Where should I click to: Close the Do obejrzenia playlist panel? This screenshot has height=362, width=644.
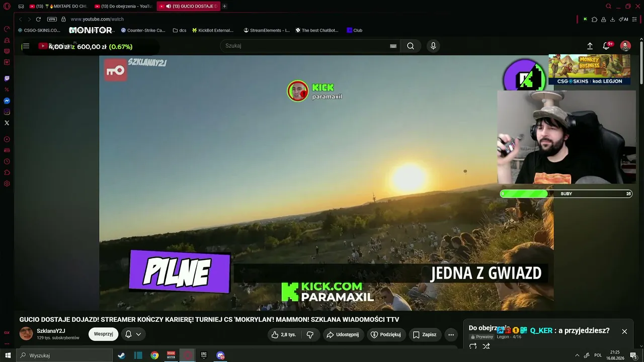[624, 331]
